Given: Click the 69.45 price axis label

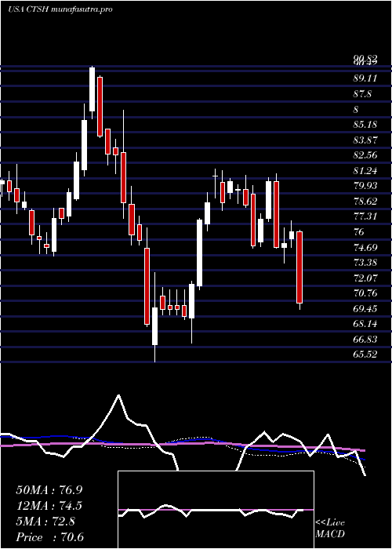Looking at the screenshot, I should point(365,309).
